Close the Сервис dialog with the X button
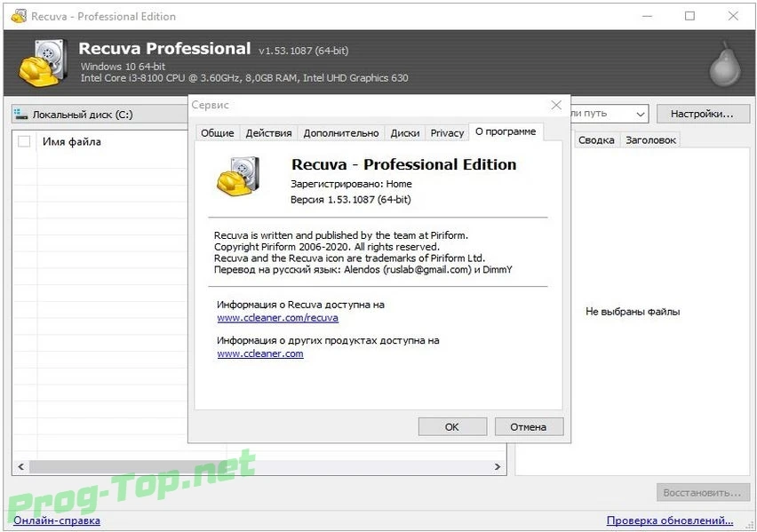 (556, 105)
